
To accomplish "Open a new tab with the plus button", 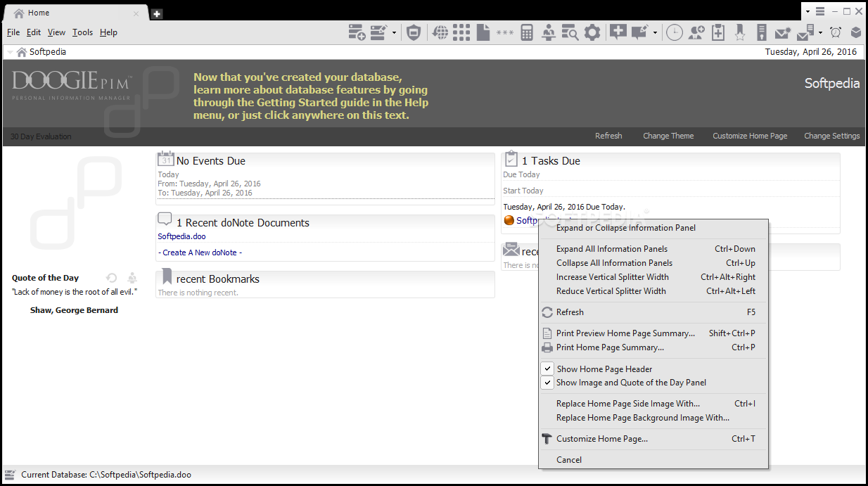I will pyautogui.click(x=157, y=13).
